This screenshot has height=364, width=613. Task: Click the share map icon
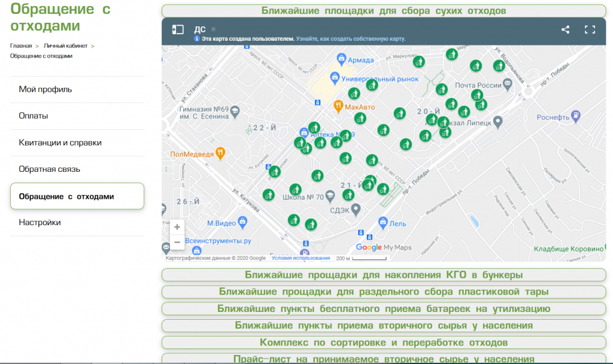tap(565, 29)
